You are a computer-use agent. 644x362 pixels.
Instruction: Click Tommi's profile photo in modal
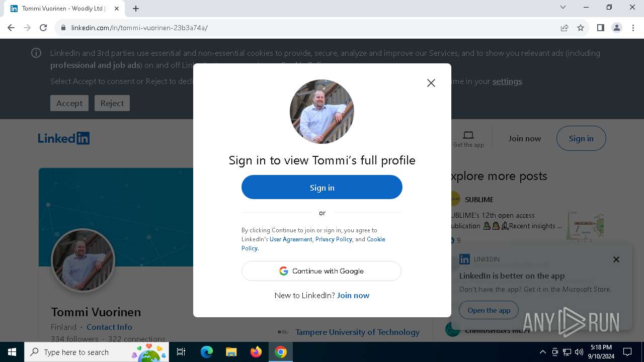click(x=322, y=112)
